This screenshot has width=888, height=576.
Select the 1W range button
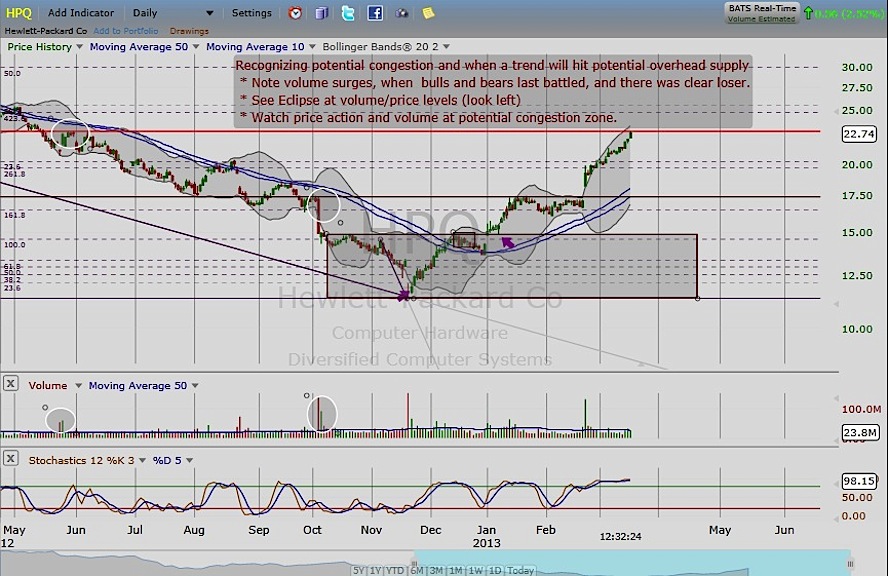pos(476,570)
